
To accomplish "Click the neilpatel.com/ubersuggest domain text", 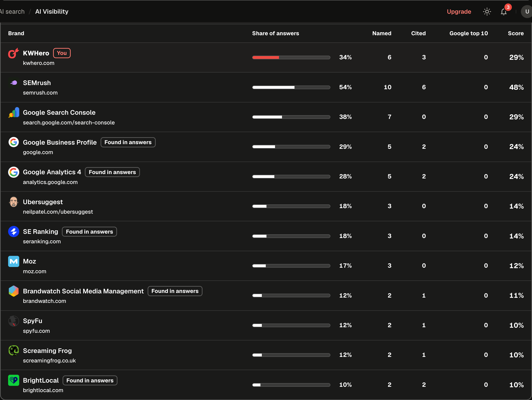I will tap(58, 212).
